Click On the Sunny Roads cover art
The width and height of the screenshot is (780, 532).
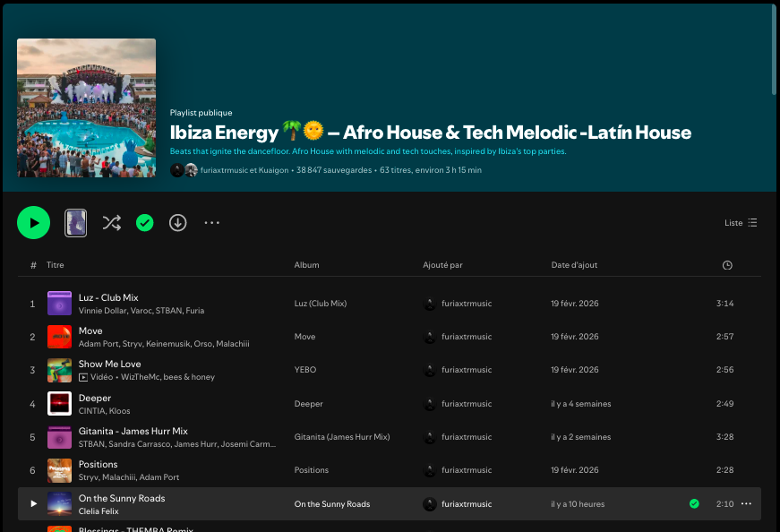coord(59,503)
